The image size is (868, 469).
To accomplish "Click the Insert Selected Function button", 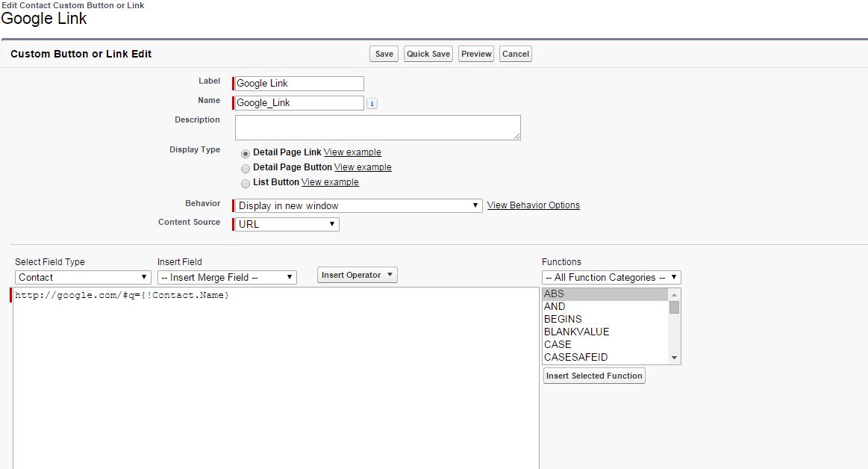I will (x=594, y=376).
